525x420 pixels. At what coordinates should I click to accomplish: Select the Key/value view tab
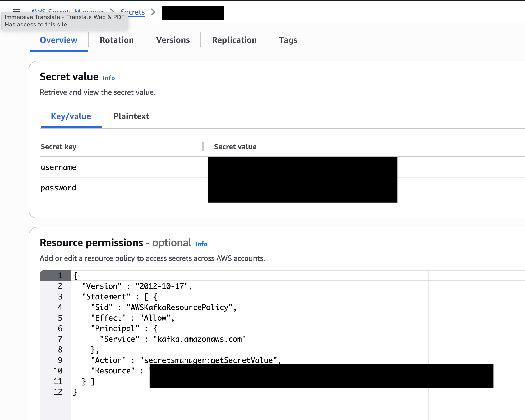pos(71,116)
